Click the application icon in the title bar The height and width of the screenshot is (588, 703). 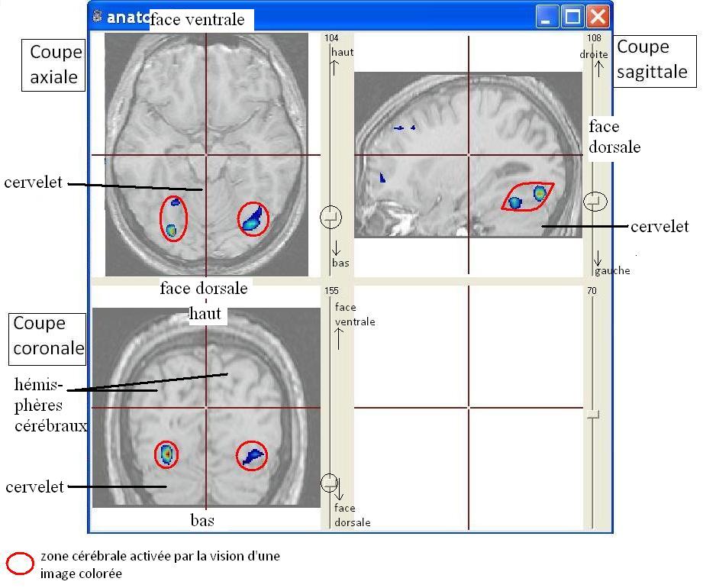[97, 16]
